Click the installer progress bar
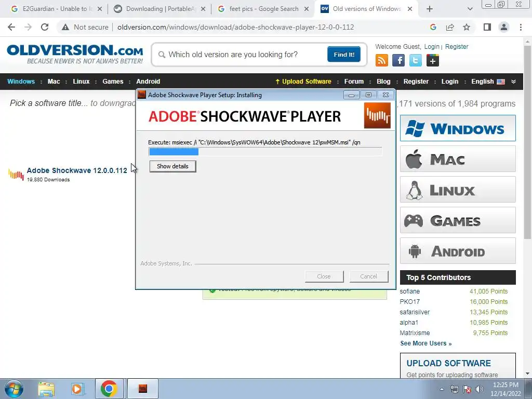The width and height of the screenshot is (532, 399). click(x=265, y=152)
